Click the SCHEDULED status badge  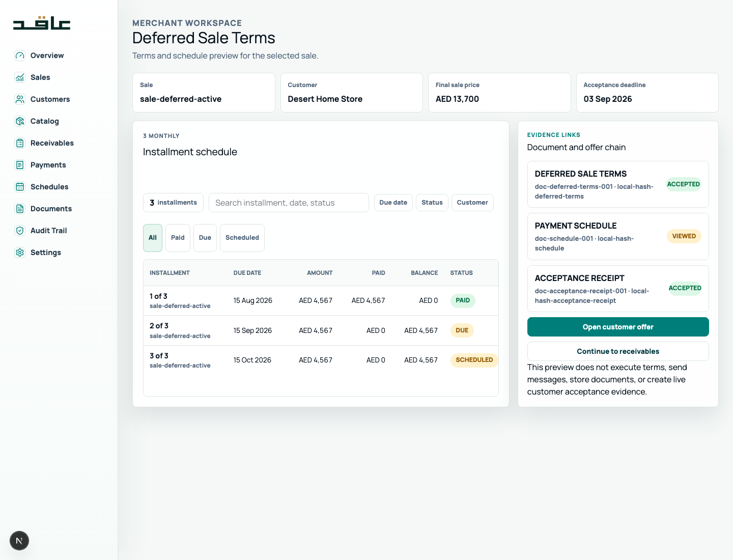pyautogui.click(x=474, y=360)
